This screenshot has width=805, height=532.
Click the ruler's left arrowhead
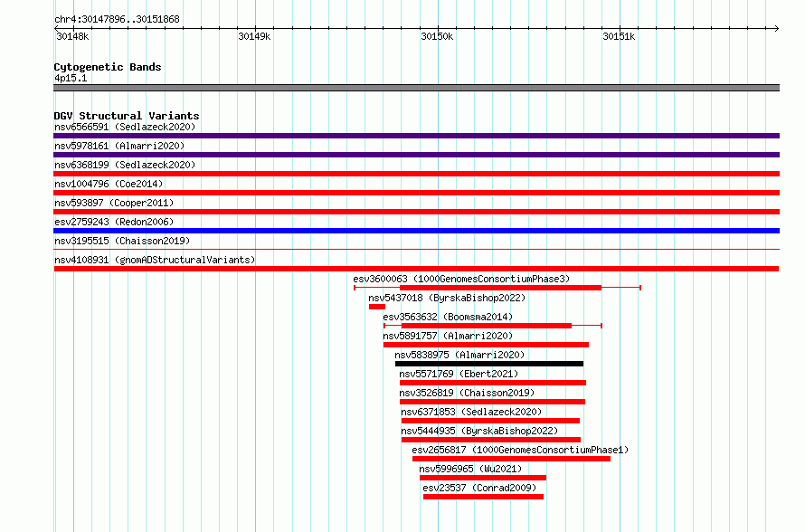tap(56, 28)
